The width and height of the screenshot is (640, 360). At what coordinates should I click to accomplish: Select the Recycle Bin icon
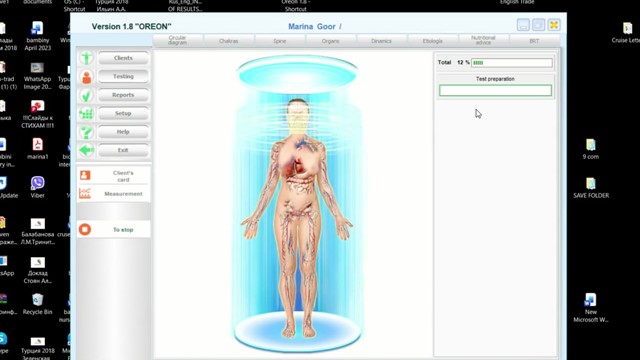pyautogui.click(x=38, y=304)
